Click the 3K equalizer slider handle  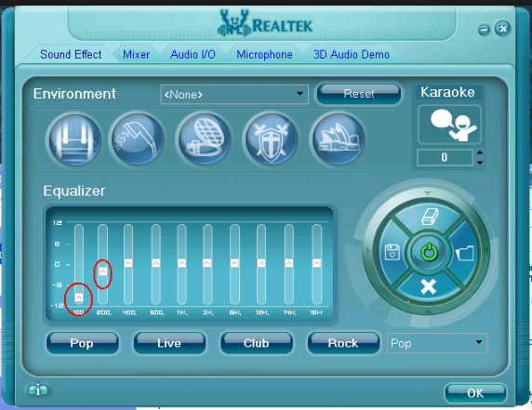tap(207, 263)
